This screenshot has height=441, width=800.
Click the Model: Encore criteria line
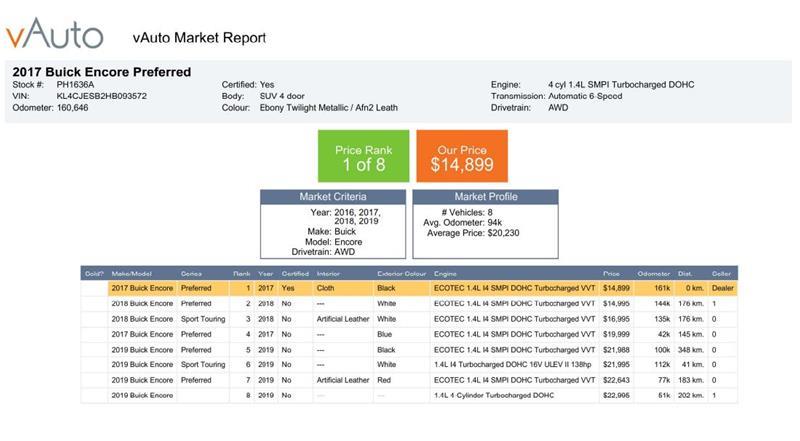[333, 242]
